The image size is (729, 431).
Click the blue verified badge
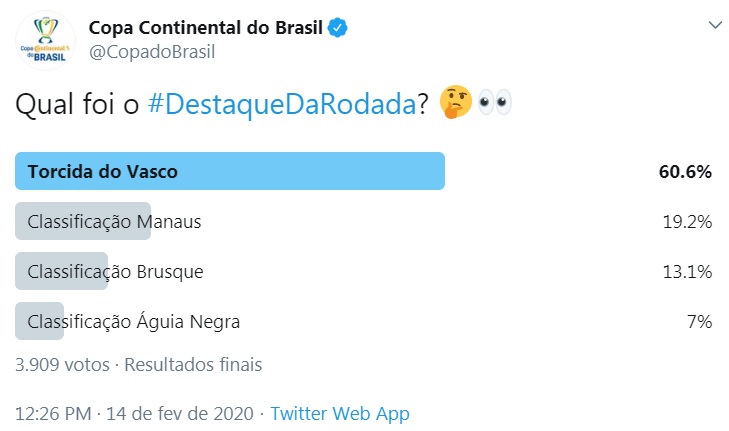(x=339, y=27)
